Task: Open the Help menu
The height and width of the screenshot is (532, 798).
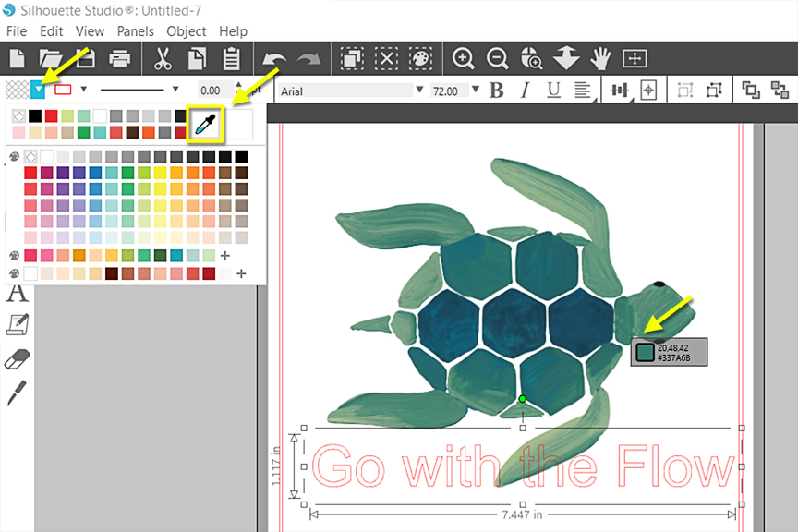Action: 233,31
